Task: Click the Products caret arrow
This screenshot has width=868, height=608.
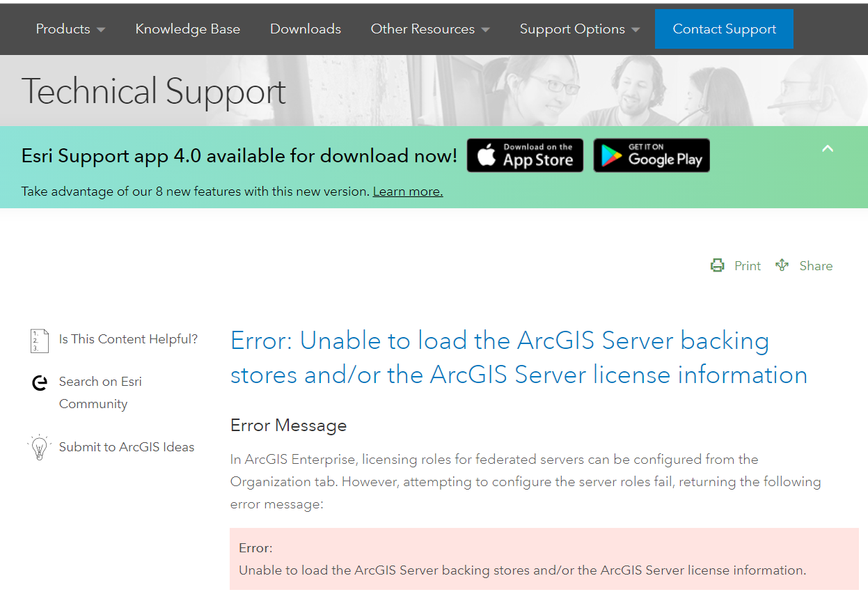Action: (101, 30)
